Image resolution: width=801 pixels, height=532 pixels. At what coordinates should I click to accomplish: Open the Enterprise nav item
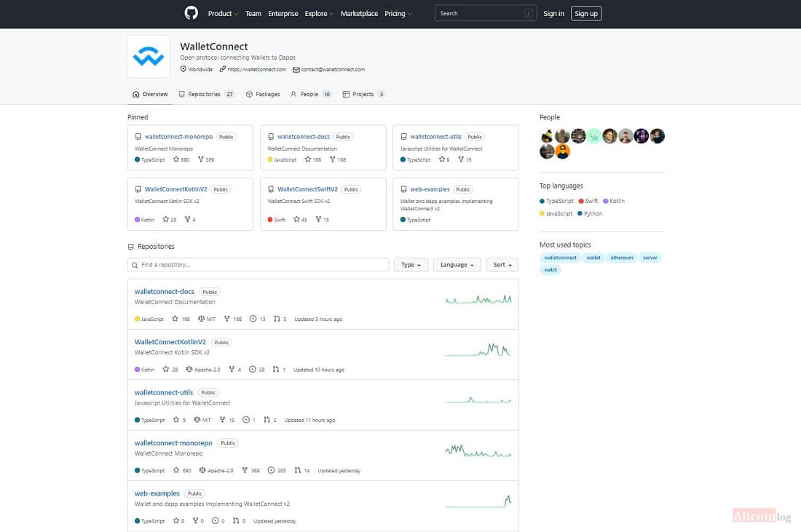(x=283, y=13)
